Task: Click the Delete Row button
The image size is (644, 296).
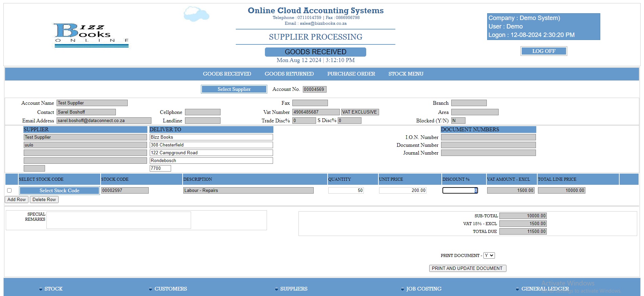Action: [44, 200]
